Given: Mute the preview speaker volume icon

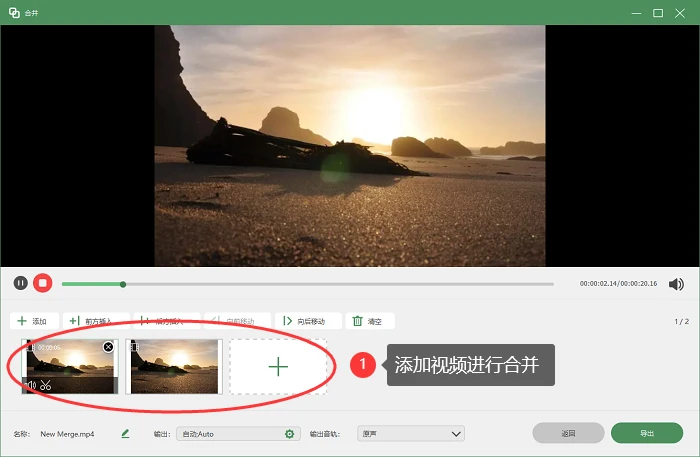Looking at the screenshot, I should click(x=676, y=284).
